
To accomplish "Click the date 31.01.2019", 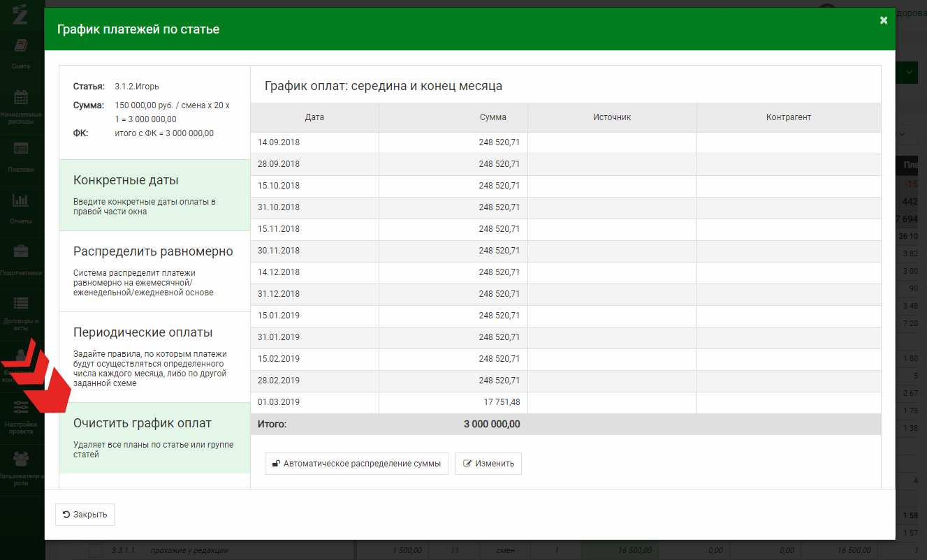I will tap(279, 337).
